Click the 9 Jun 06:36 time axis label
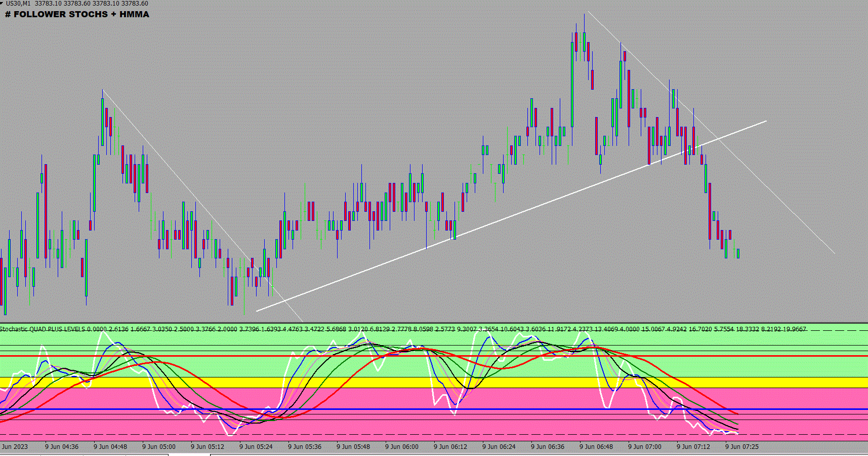Image resolution: width=868 pixels, height=456 pixels. point(548,447)
